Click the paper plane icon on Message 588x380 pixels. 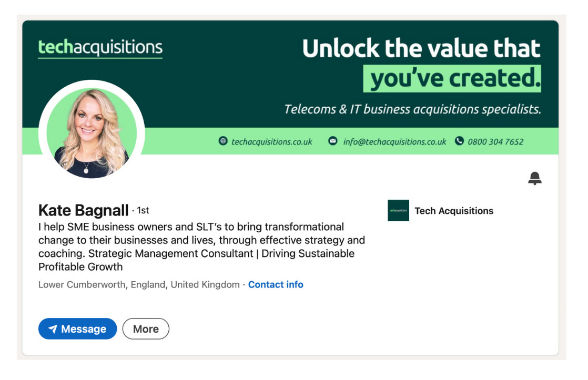click(x=53, y=329)
